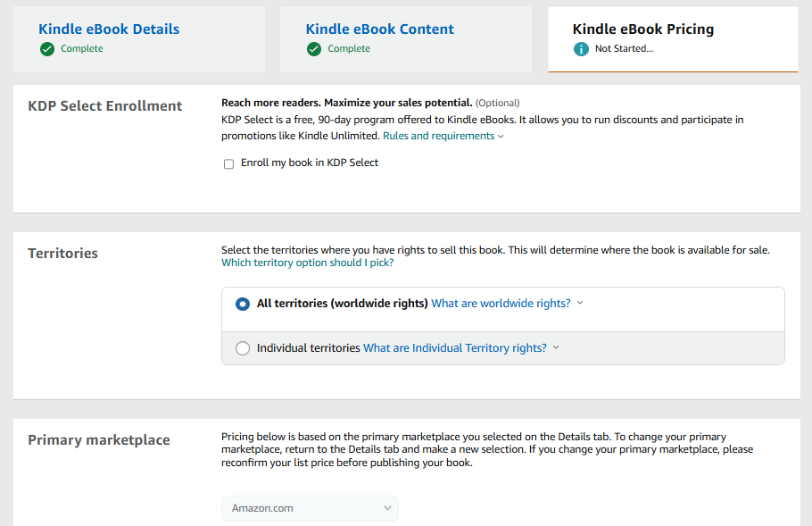Click the green checkmark under Kindle eBook Content
Screen dimensions: 812x526
[x=314, y=49]
